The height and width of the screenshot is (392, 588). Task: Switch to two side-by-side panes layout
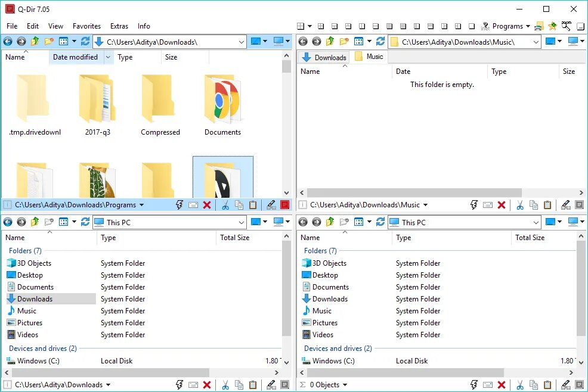[362, 26]
